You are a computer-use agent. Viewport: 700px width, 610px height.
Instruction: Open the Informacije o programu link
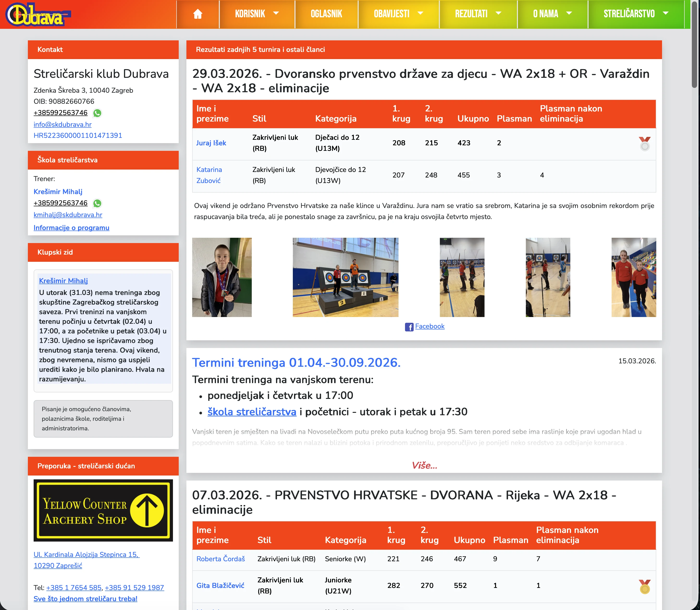tap(71, 228)
